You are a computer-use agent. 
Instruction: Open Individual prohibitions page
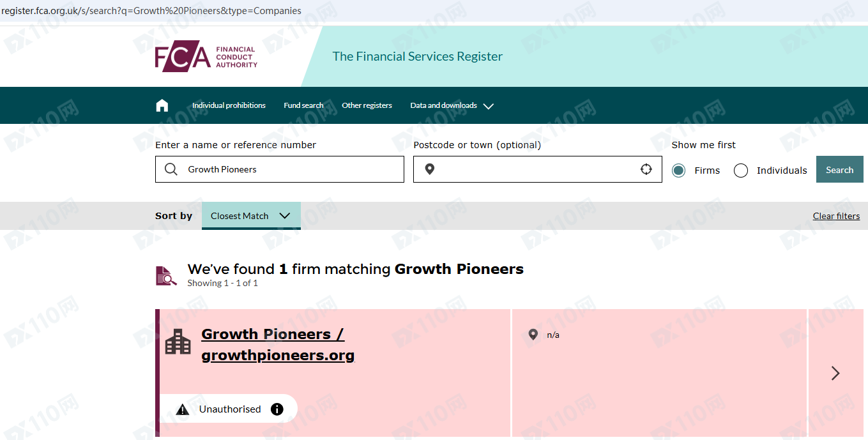coord(229,105)
